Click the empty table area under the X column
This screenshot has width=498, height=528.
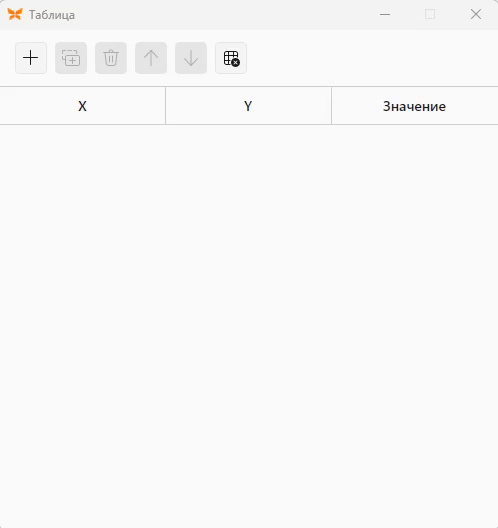pos(82,326)
